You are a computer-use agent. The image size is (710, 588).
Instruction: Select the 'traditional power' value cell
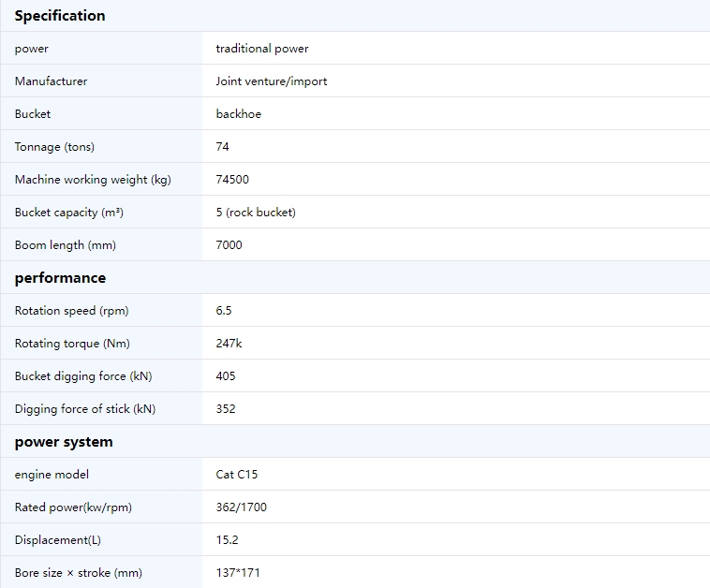click(261, 49)
